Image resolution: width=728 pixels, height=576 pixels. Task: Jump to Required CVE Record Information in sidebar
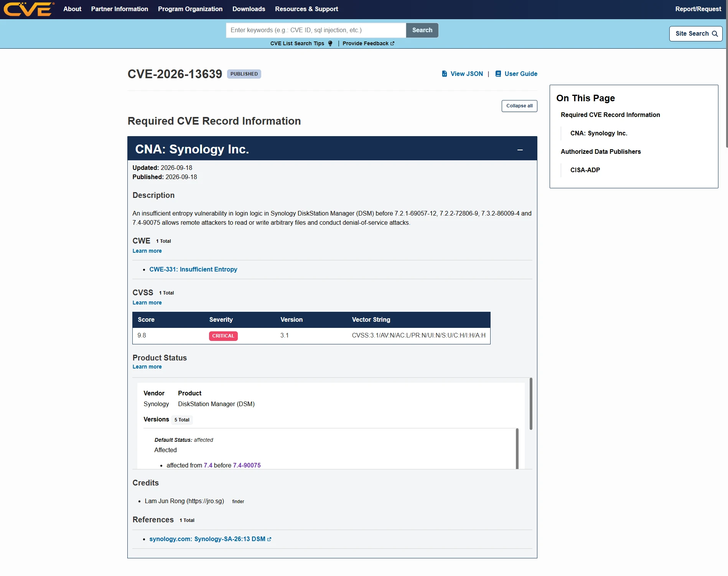tap(610, 115)
